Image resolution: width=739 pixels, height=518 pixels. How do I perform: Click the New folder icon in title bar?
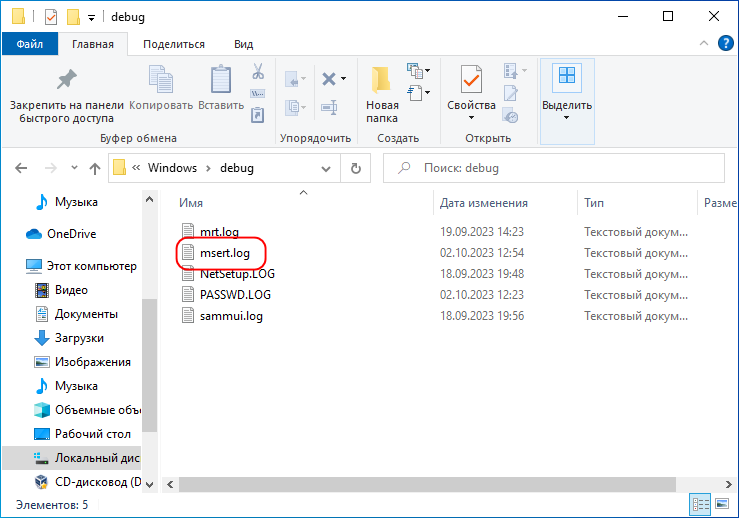(x=73, y=17)
